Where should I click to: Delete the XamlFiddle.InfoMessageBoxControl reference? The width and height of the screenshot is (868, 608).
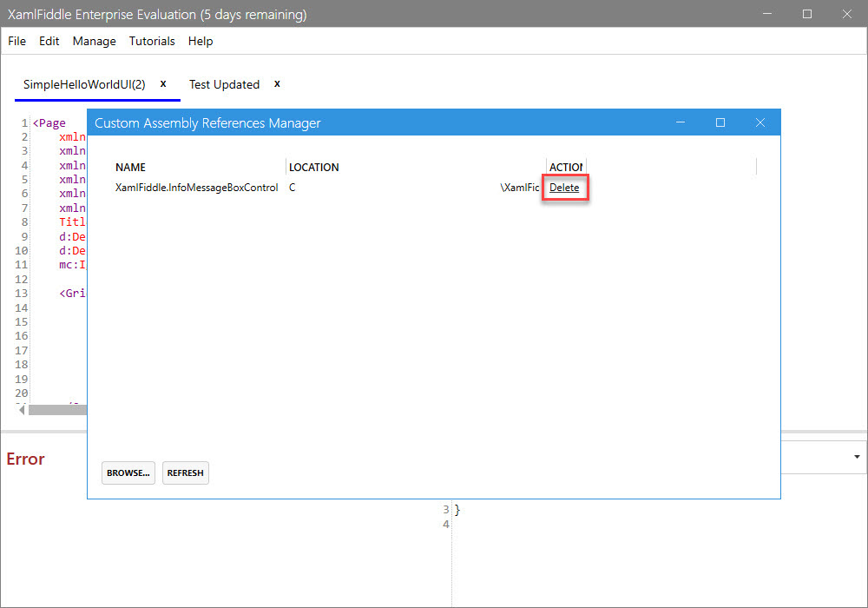coord(564,188)
